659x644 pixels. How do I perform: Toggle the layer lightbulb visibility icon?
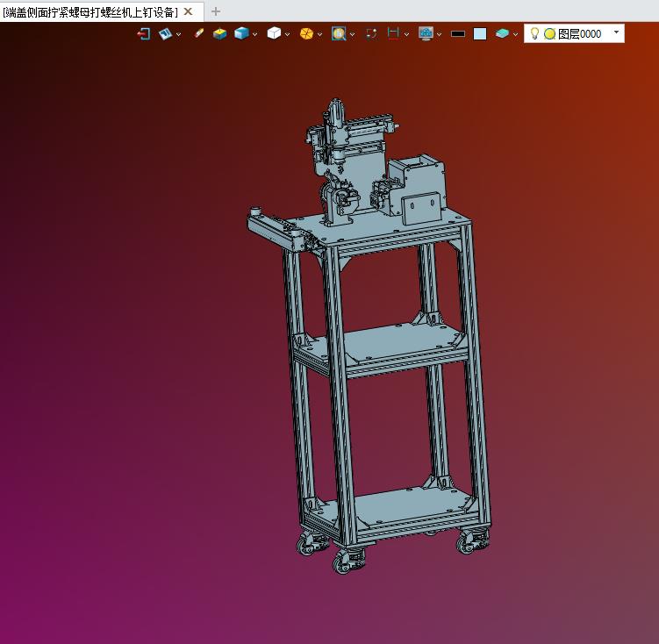(x=534, y=33)
